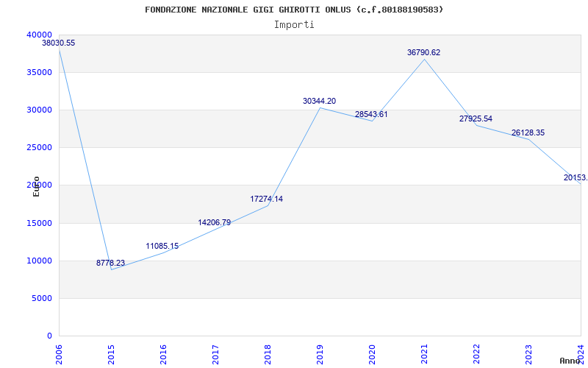Select the 26128.35 data label
Viewport: 588px width, 368px height.
point(528,132)
